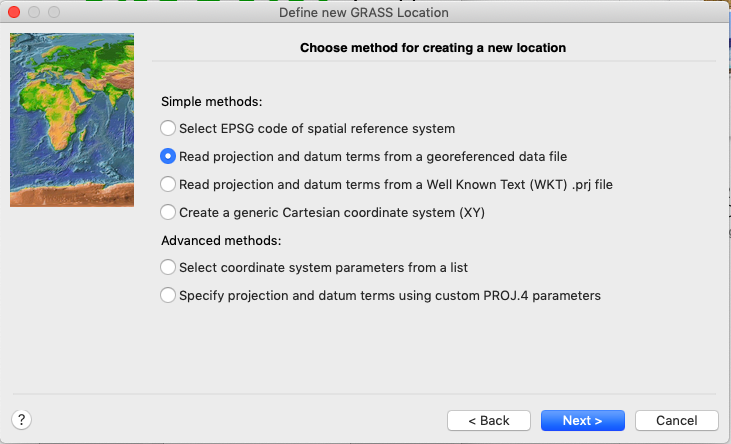This screenshot has width=731, height=444.
Task: Click the separator line above the bottom buttons
Action: point(433,393)
